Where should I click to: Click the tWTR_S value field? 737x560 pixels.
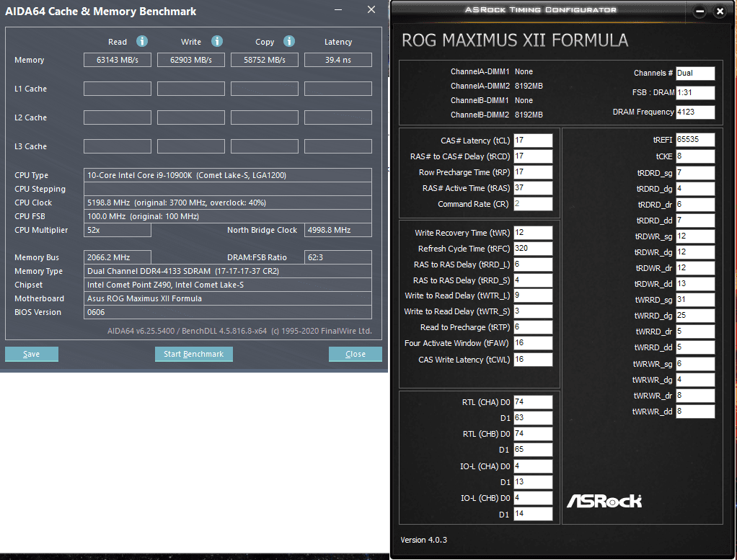pyautogui.click(x=533, y=311)
